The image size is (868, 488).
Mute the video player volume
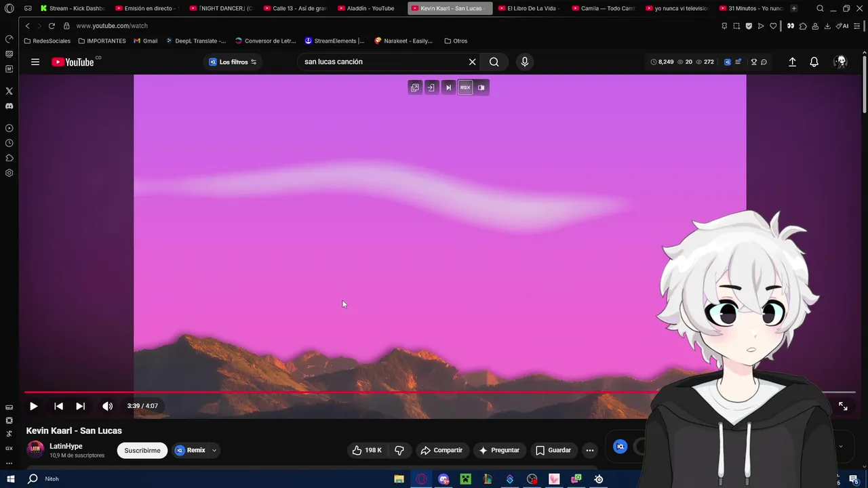pyautogui.click(x=107, y=406)
